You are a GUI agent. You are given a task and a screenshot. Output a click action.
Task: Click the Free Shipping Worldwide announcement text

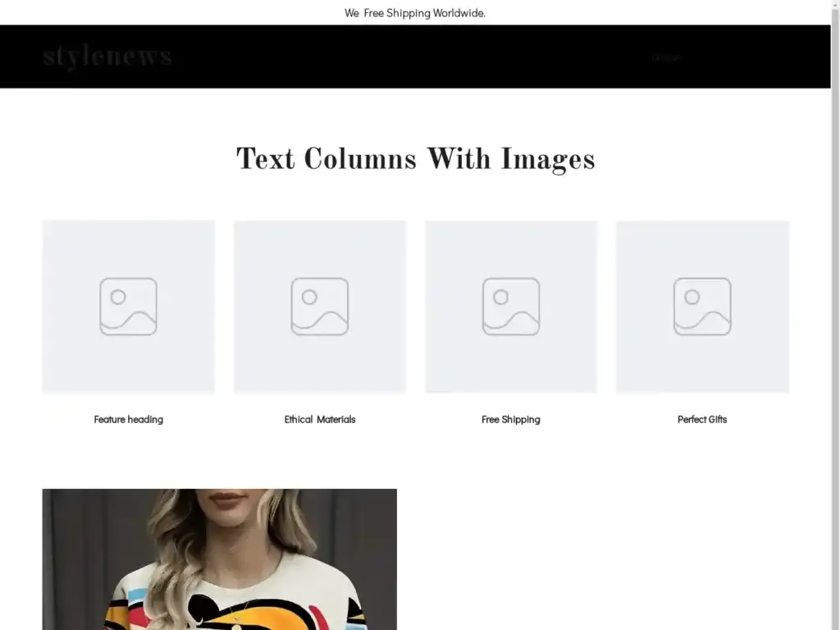pos(416,13)
